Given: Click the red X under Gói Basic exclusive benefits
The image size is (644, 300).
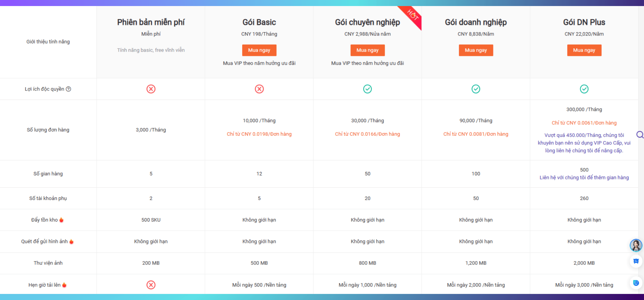Looking at the screenshot, I should [259, 89].
